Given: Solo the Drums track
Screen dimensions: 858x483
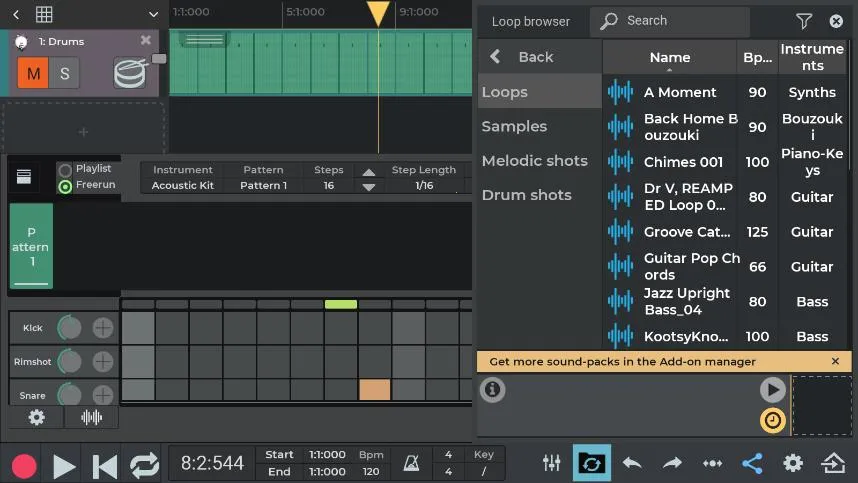Looking at the screenshot, I should [65, 73].
